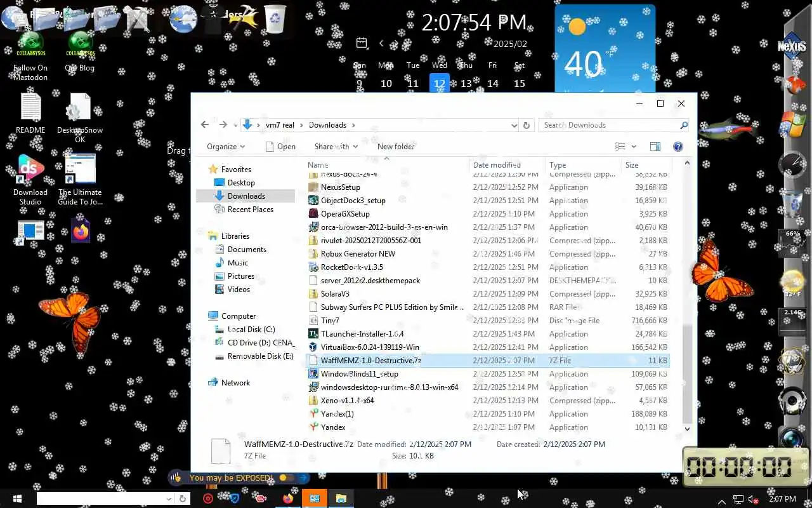Open the Organize dropdown menu
Screen dimensions: 812x508
coord(226,147)
